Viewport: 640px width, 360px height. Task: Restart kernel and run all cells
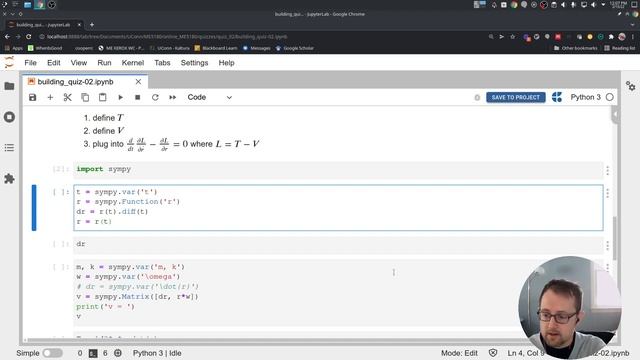point(173,98)
